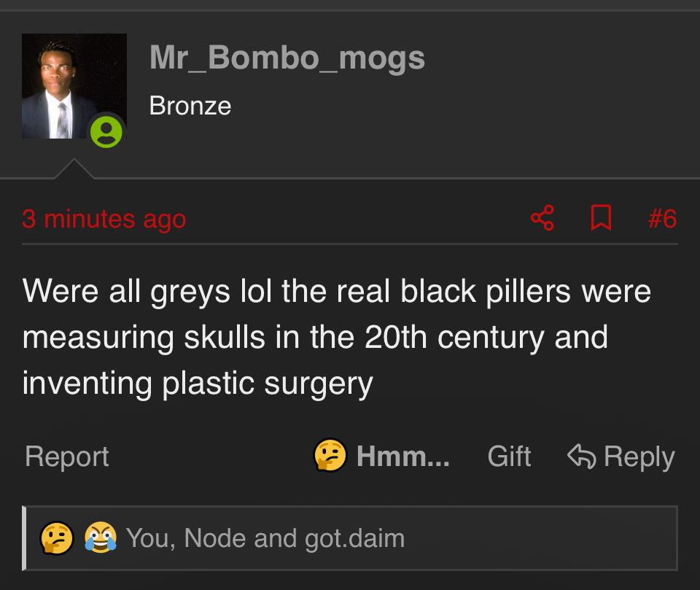Click the Bronze rank label
The image size is (700, 590).
tap(190, 106)
